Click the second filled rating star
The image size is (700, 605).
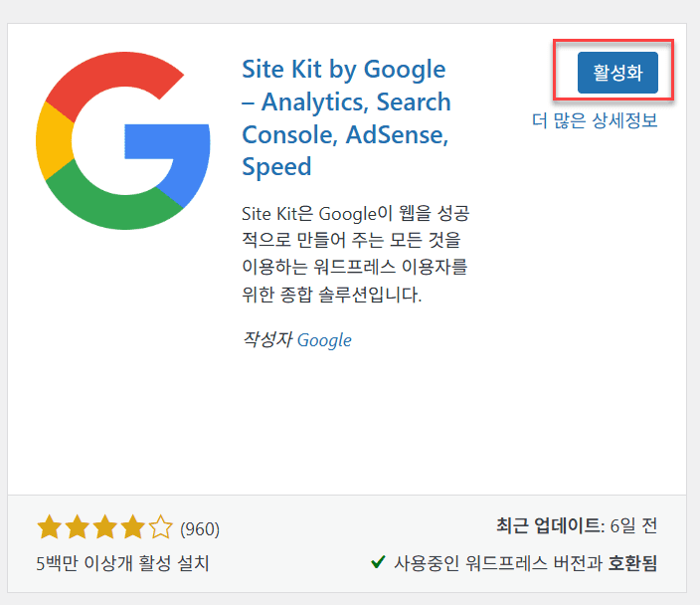(77, 527)
